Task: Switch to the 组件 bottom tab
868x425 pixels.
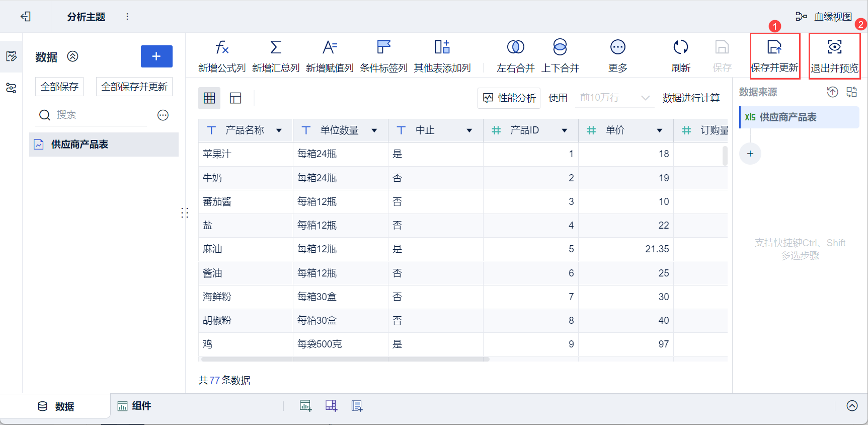Action: (x=134, y=406)
